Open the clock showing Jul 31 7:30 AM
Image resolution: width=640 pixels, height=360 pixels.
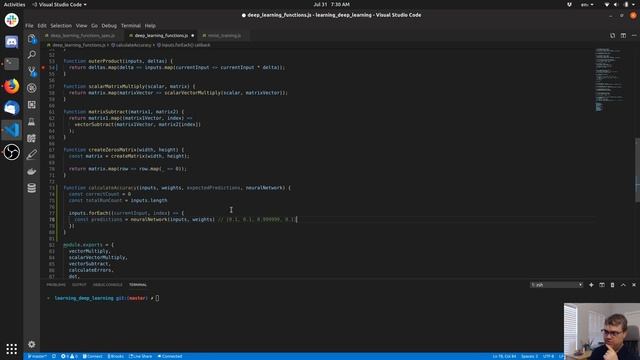coord(331,4)
